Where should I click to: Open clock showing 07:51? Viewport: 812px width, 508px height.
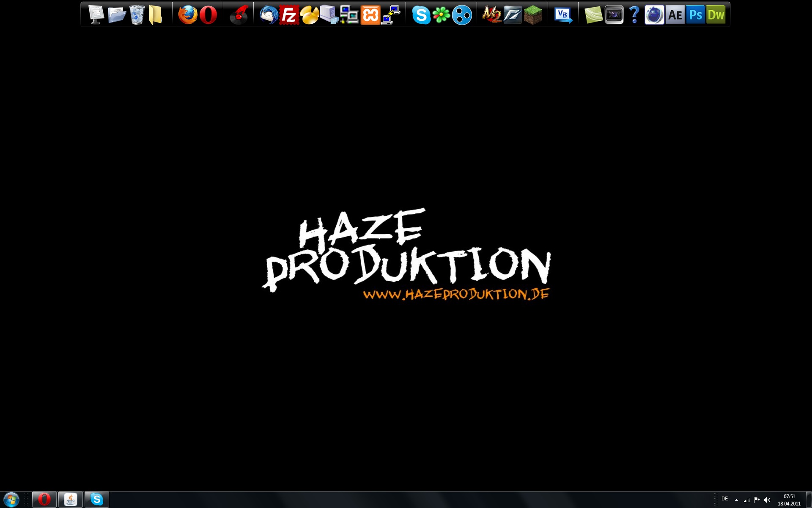pyautogui.click(x=789, y=500)
